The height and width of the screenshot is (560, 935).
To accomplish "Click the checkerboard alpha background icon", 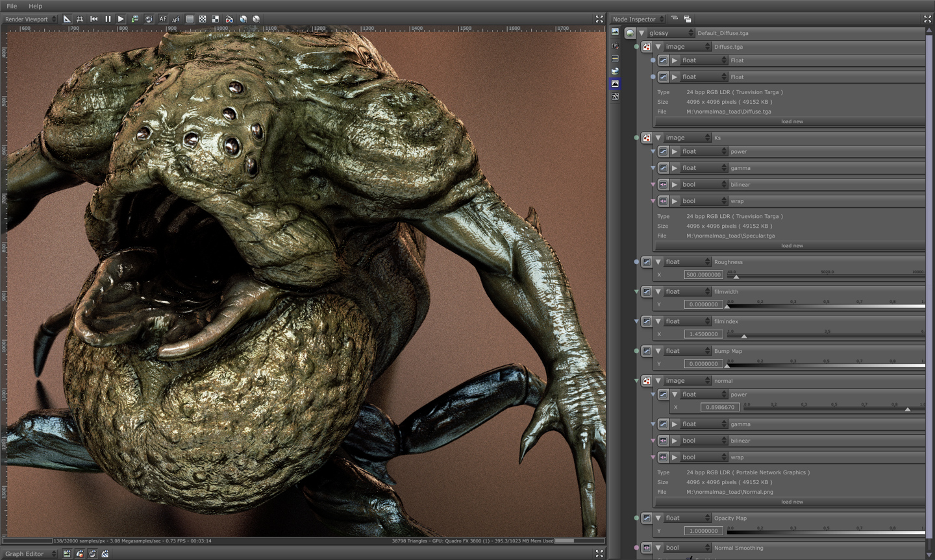I will tap(203, 19).
